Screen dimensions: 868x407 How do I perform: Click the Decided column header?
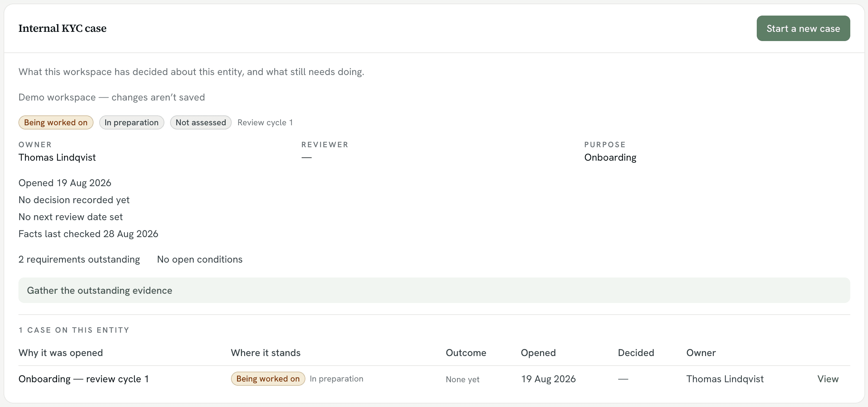click(x=636, y=353)
